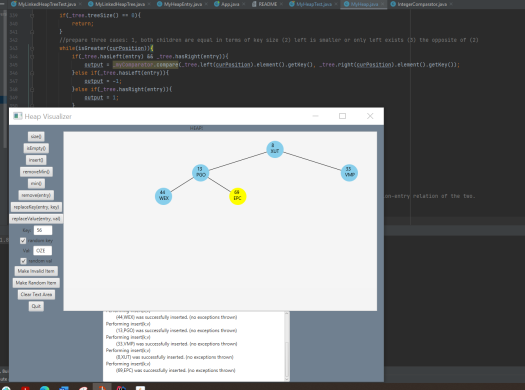
Task: Select the root heap node 8 XUT
Action: pyautogui.click(x=275, y=149)
